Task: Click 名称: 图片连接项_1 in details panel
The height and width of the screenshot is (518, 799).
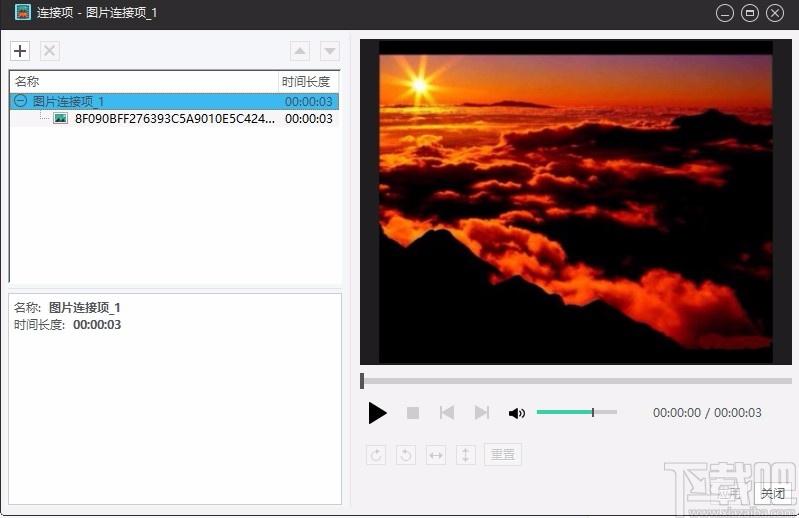Action: click(x=67, y=308)
